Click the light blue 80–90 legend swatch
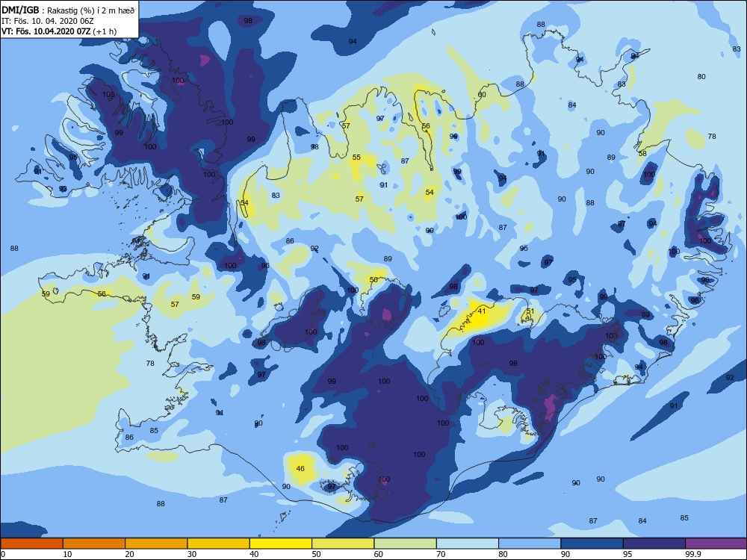The width and height of the screenshot is (747, 560). tap(530, 544)
